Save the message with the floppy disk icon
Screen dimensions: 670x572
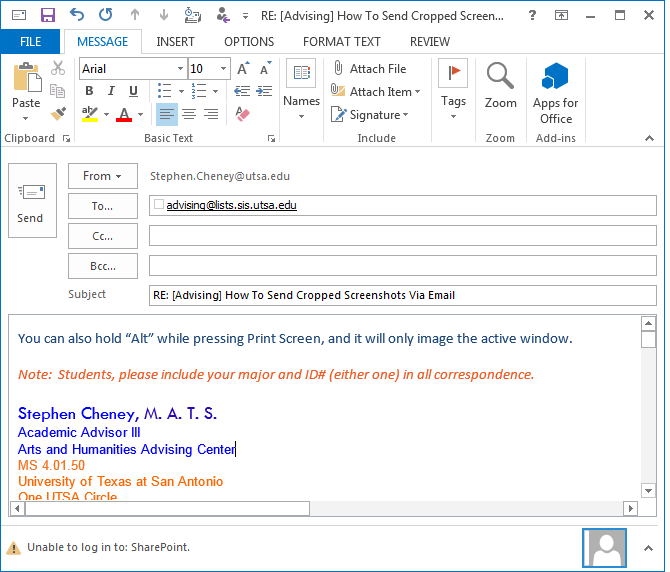(x=47, y=15)
